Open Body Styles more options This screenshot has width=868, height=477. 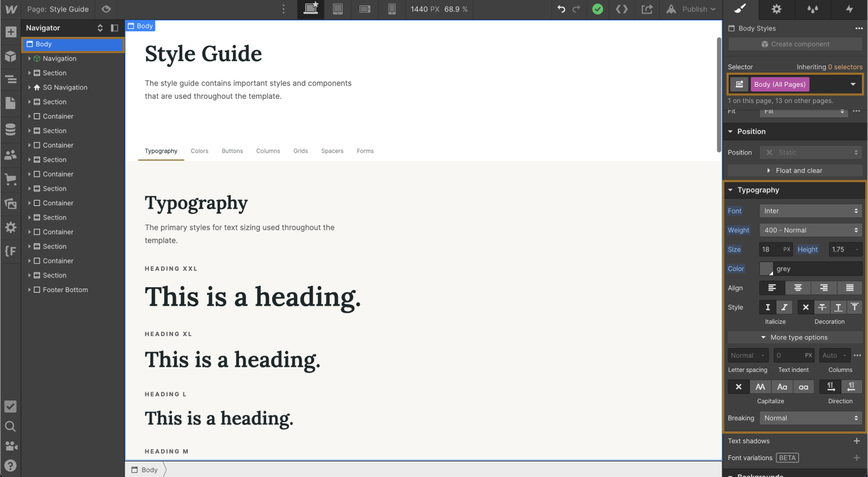[x=859, y=28]
